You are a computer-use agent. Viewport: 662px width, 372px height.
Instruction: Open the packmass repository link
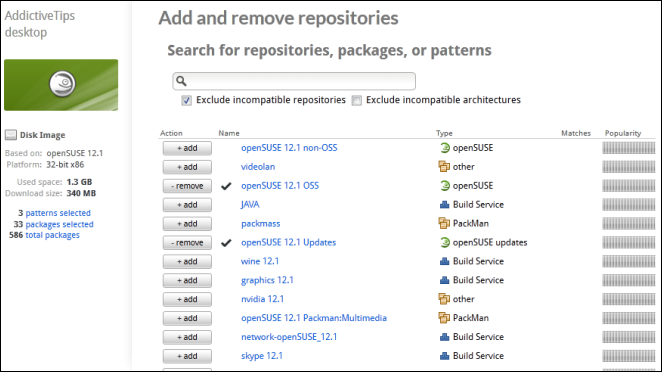(260, 224)
